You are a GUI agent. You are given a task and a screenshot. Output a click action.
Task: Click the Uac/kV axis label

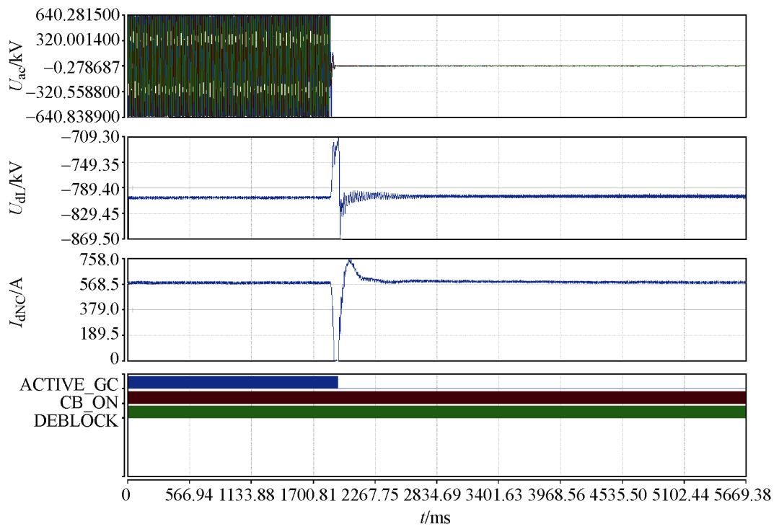(x=17, y=66)
